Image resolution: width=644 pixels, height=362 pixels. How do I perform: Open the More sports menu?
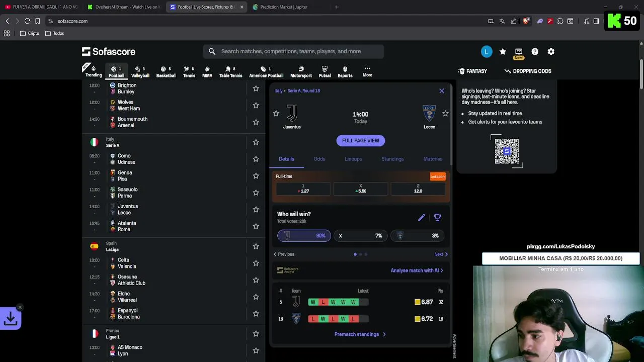point(367,71)
